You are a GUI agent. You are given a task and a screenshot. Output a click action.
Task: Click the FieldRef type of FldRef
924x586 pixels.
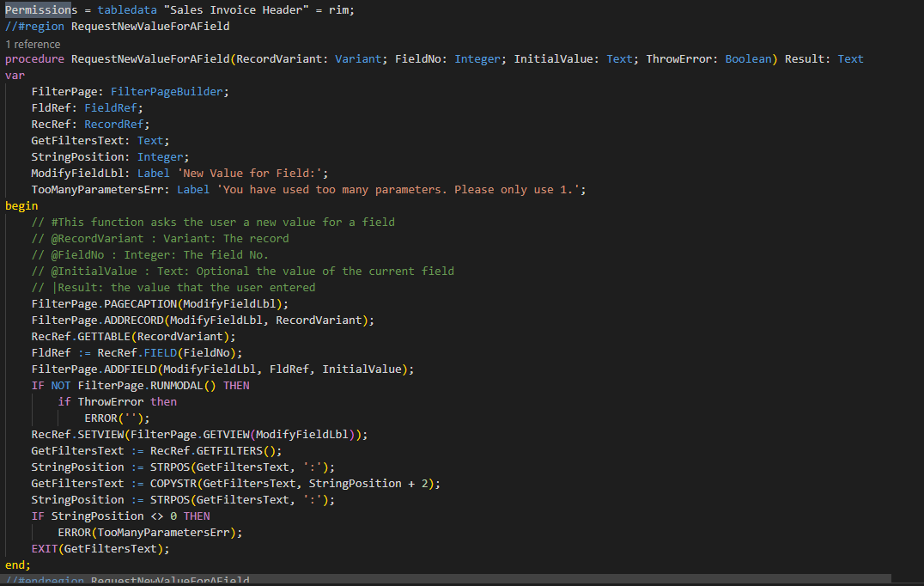[x=112, y=107]
